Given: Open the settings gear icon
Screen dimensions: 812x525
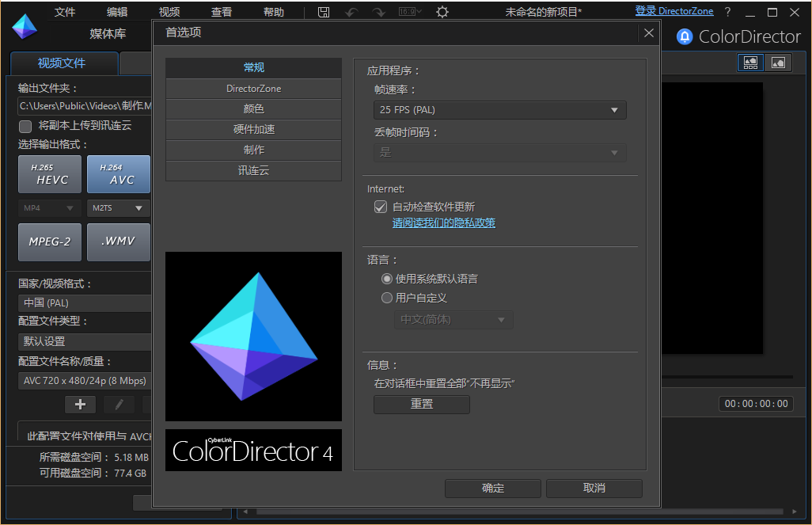Looking at the screenshot, I should (442, 11).
